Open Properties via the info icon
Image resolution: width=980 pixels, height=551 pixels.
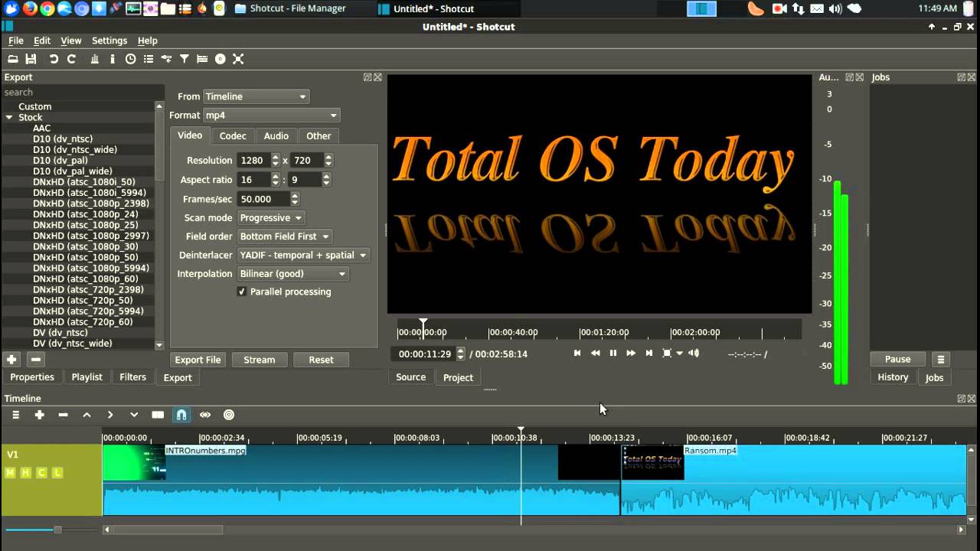point(113,59)
